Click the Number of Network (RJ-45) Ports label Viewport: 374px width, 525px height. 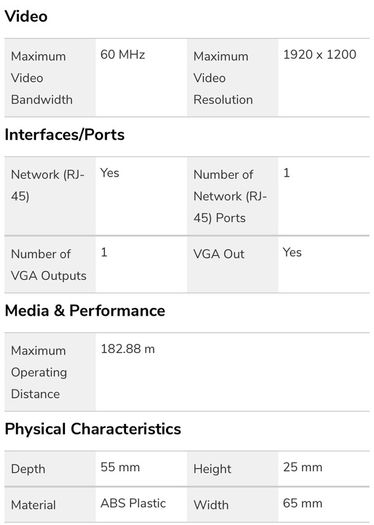coord(230,196)
